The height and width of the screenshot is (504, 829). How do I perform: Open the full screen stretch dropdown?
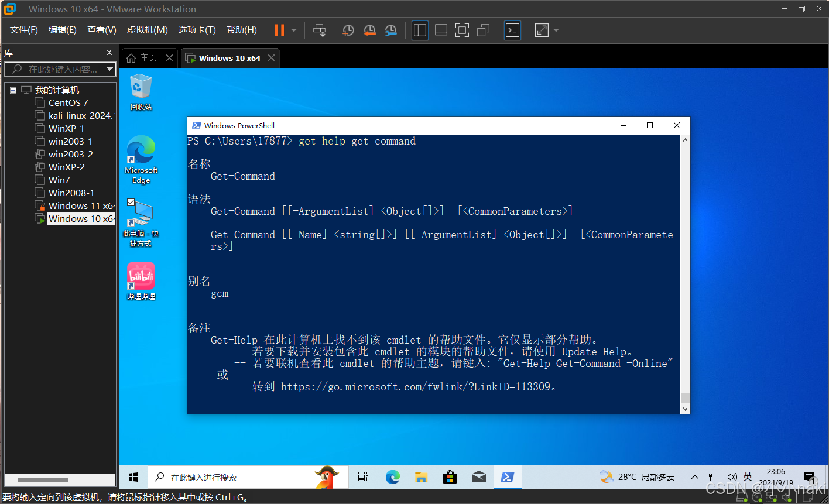point(555,30)
